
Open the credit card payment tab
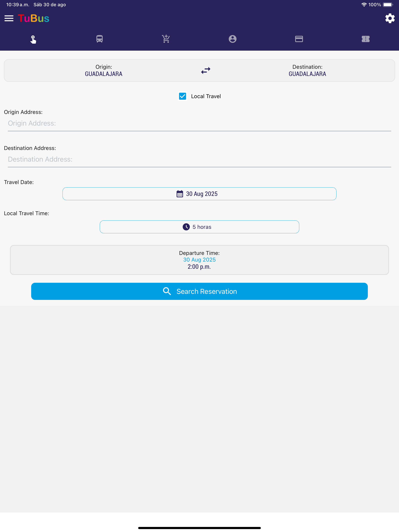coord(299,39)
